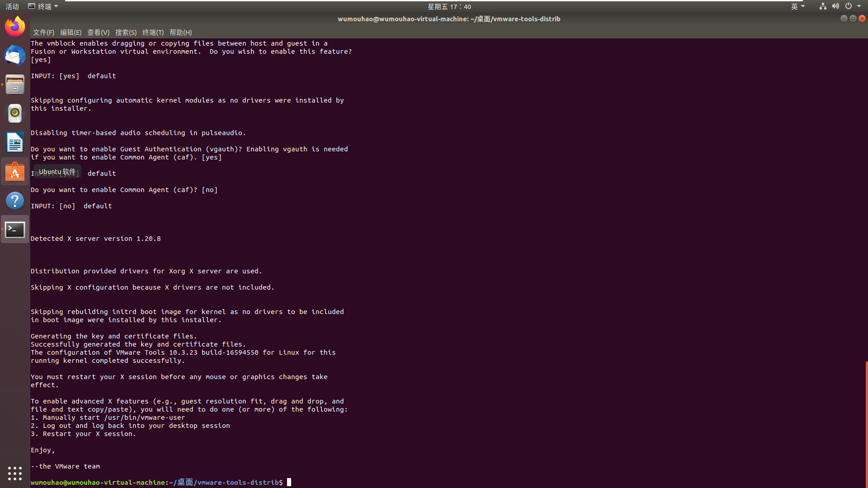Open Firefox from the dock
Screen dimensions: 868x488
15,27
